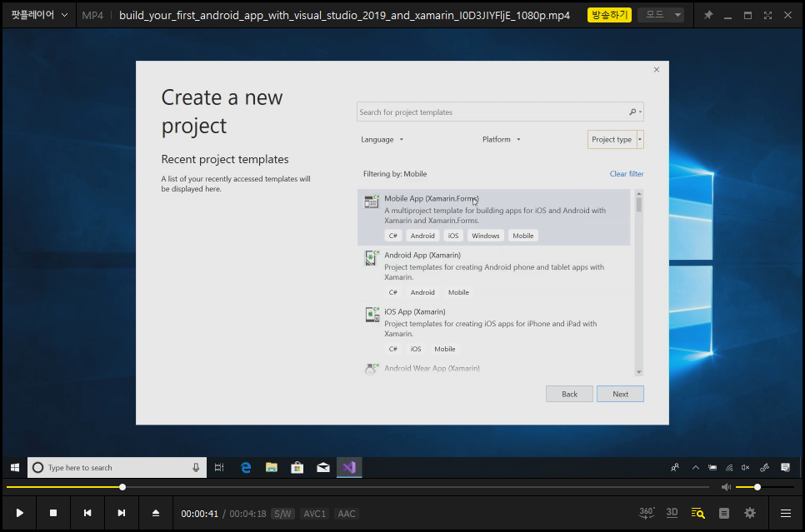This screenshot has width=805, height=532.
Task: Click the Back button in dialog
Action: click(x=569, y=394)
